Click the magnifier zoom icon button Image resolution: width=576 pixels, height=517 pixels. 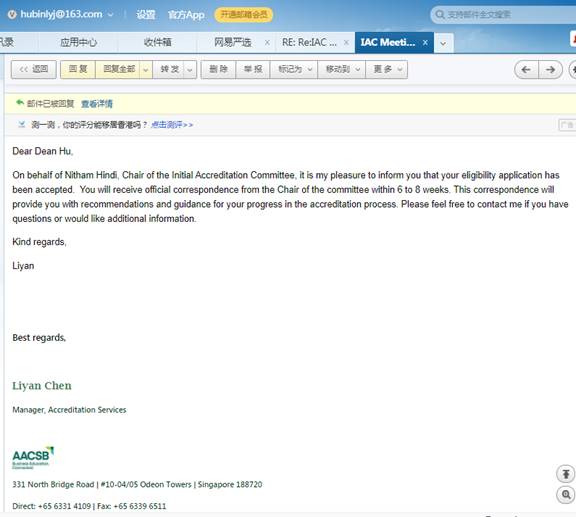[566, 495]
